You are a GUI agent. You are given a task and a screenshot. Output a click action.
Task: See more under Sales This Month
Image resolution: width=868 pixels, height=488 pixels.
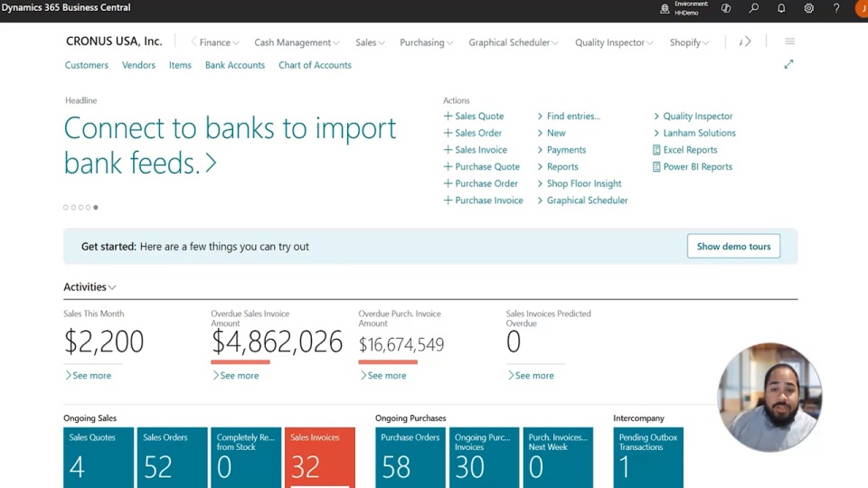point(88,376)
